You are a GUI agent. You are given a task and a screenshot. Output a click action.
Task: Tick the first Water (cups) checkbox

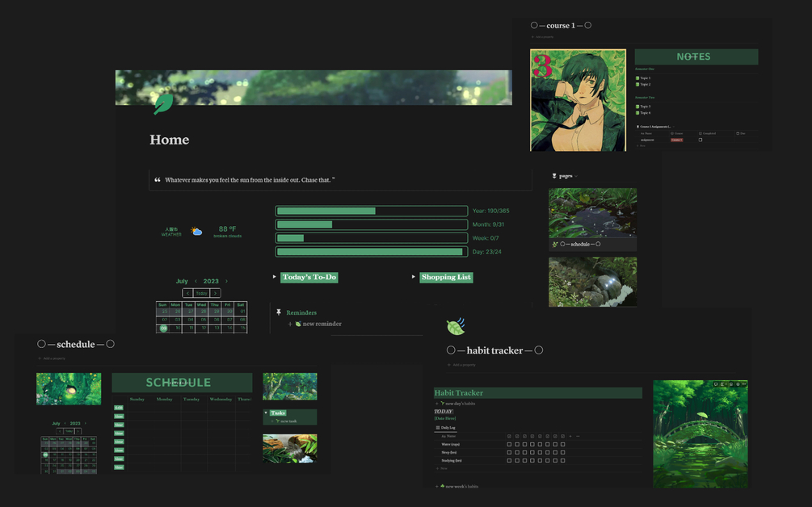pyautogui.click(x=509, y=444)
